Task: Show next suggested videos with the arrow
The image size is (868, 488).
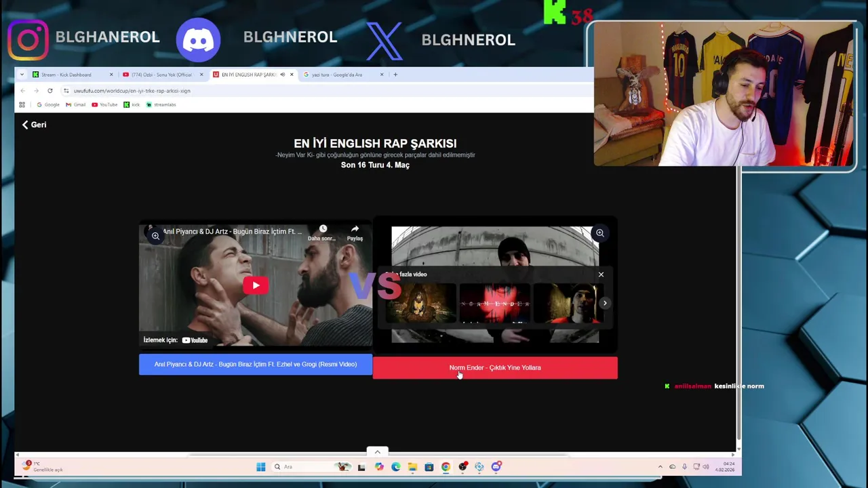Action: point(605,303)
